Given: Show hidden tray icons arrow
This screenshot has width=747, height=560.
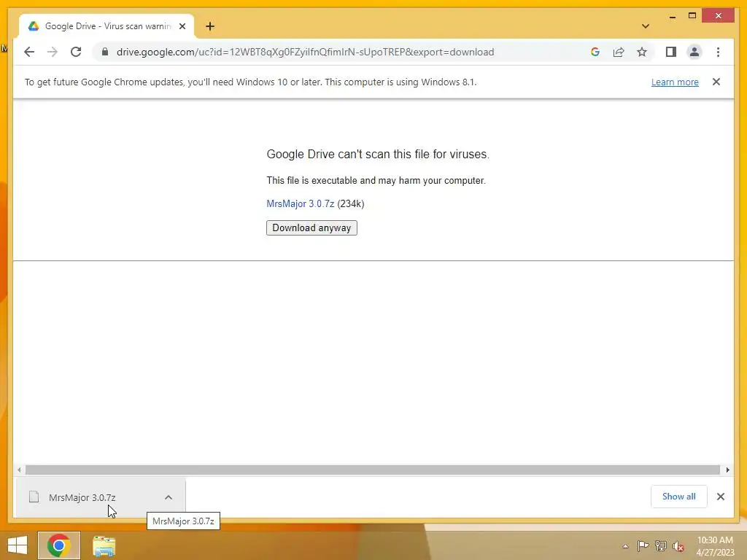Looking at the screenshot, I should (625, 546).
